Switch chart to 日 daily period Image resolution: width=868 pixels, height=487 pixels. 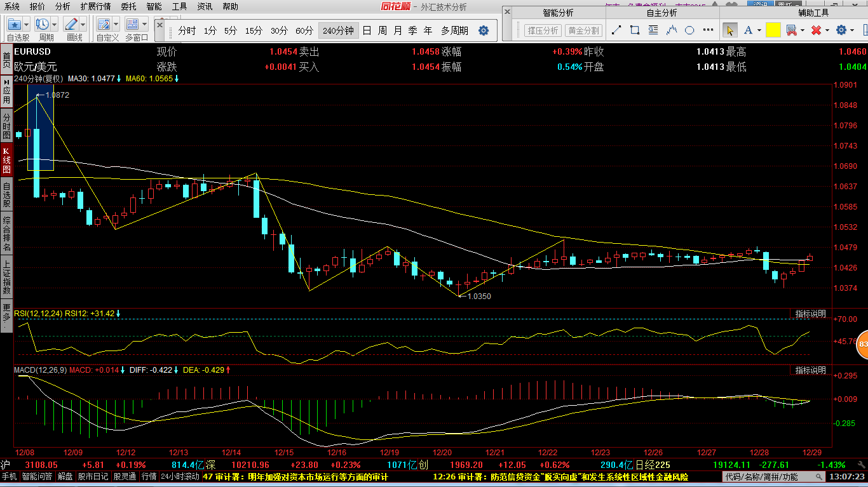pos(367,30)
